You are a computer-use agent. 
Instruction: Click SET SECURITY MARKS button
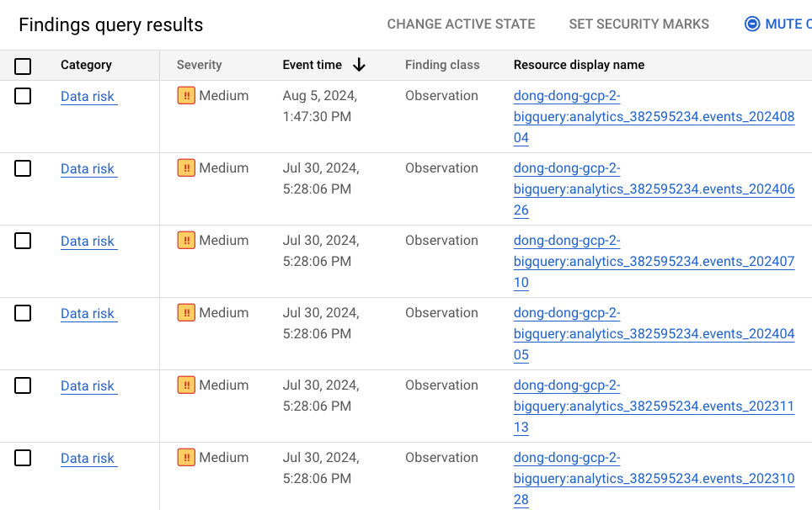coord(638,24)
